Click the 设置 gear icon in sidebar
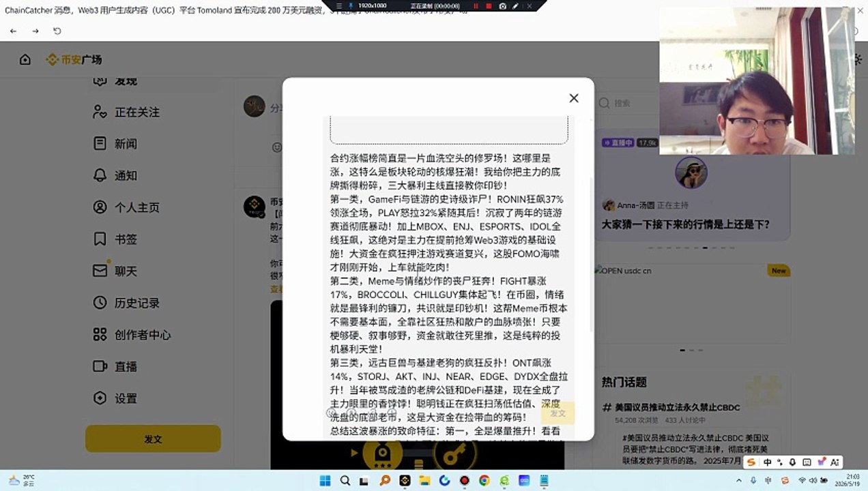The width and height of the screenshot is (868, 491). tap(100, 398)
